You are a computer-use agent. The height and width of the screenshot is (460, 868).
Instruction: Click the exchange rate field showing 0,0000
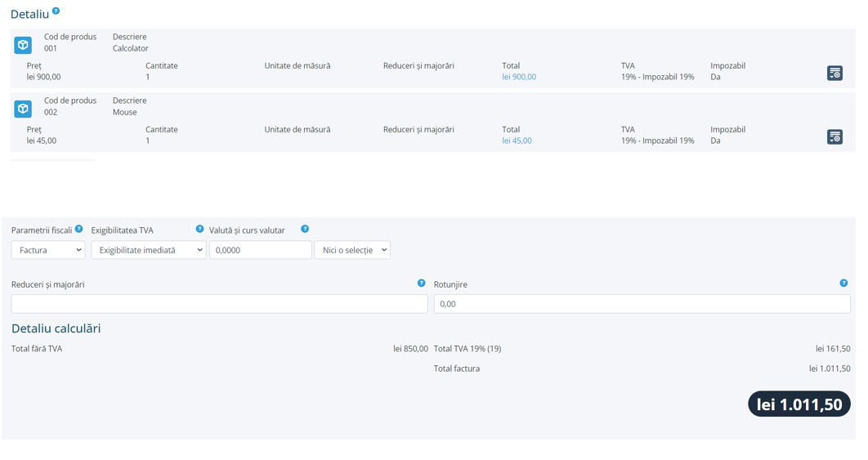coord(260,250)
